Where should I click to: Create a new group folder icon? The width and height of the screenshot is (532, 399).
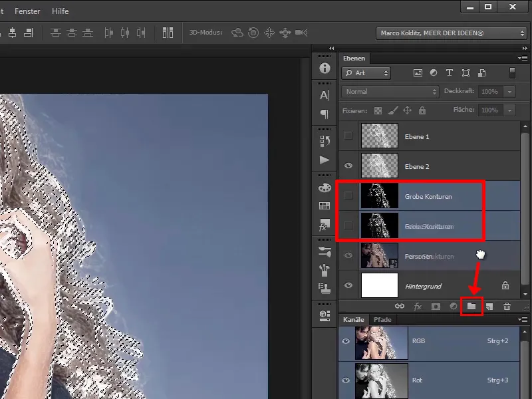[x=471, y=307]
